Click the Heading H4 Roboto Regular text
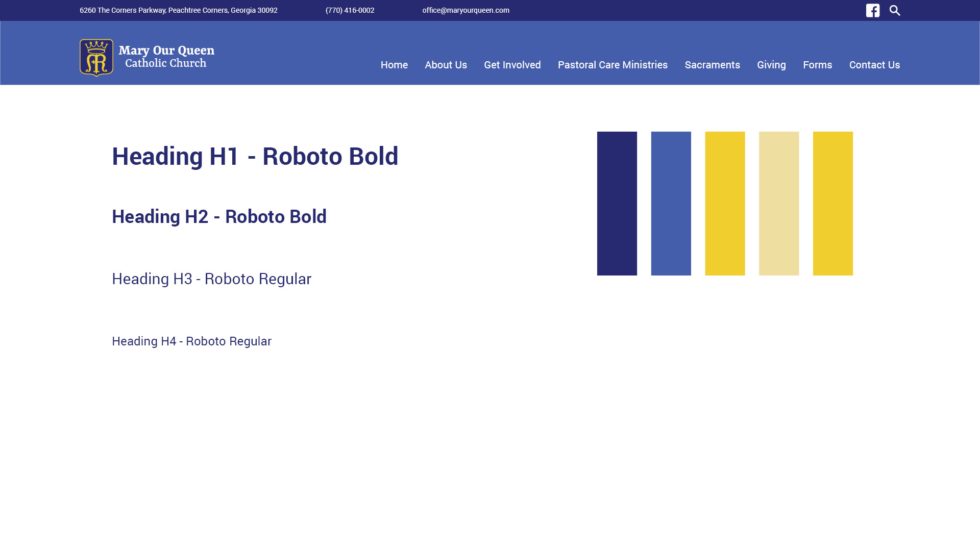This screenshot has height=551, width=980. pos(191,341)
